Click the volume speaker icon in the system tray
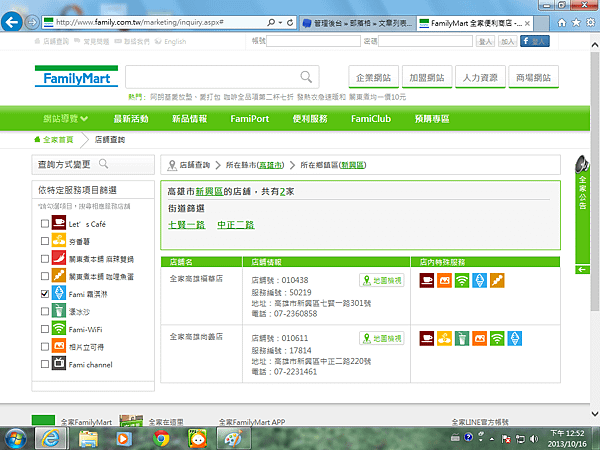Viewport: 600px width, 450px height. 534,439
